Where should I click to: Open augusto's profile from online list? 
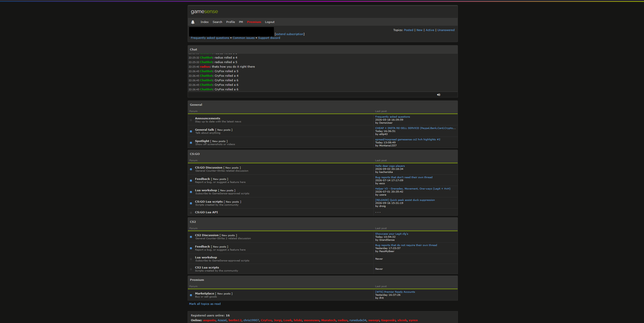tap(209, 320)
